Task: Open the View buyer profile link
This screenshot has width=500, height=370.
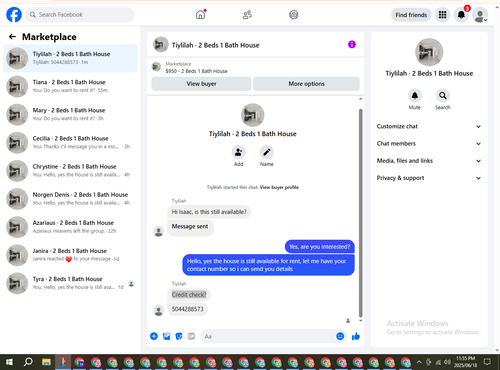Action: point(279,187)
